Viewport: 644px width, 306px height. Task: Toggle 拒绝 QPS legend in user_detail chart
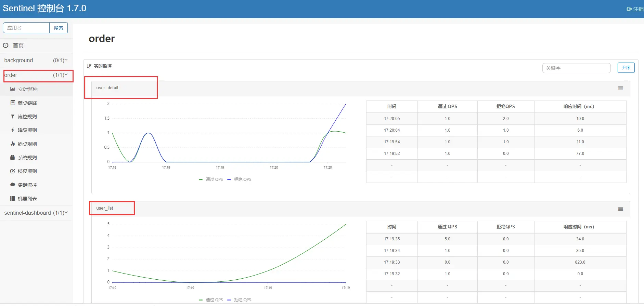pyautogui.click(x=239, y=179)
